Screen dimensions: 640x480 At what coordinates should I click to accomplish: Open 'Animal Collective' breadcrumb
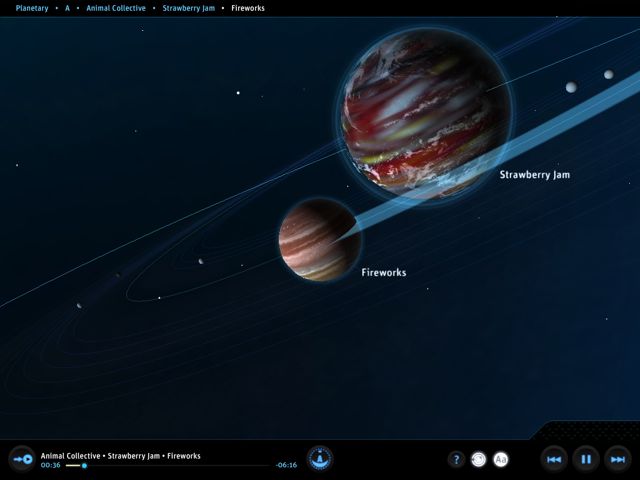(116, 8)
